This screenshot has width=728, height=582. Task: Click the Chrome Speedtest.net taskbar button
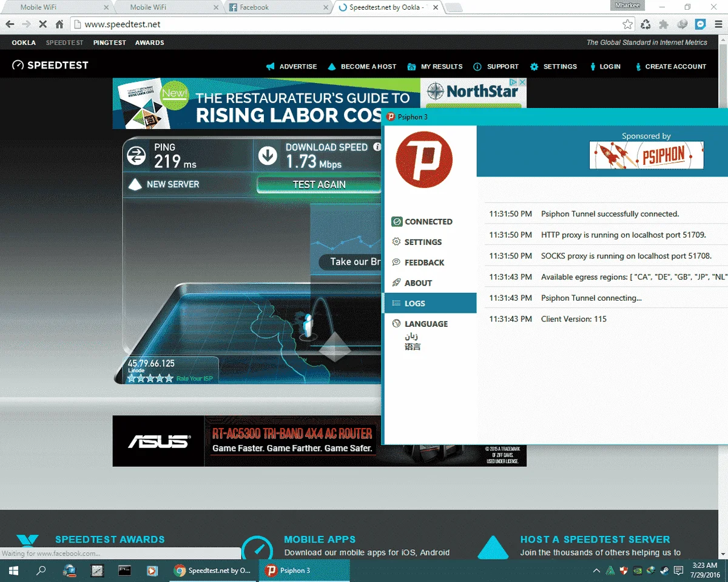tap(213, 570)
